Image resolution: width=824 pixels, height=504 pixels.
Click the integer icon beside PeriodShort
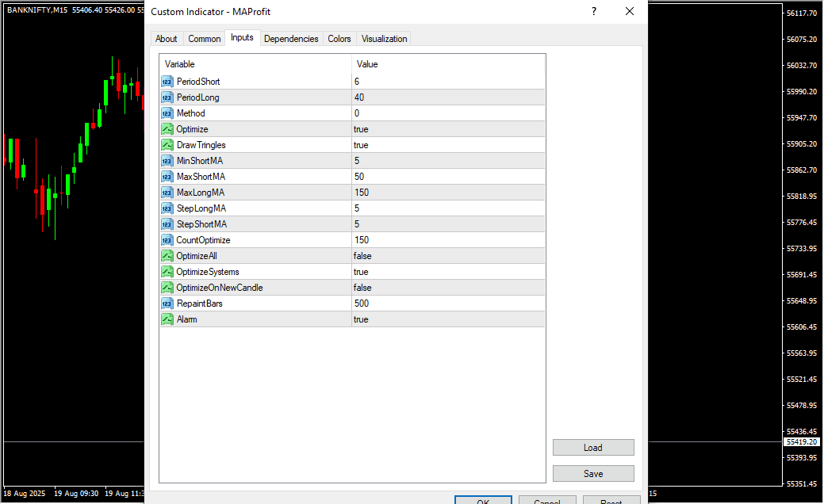click(x=167, y=82)
